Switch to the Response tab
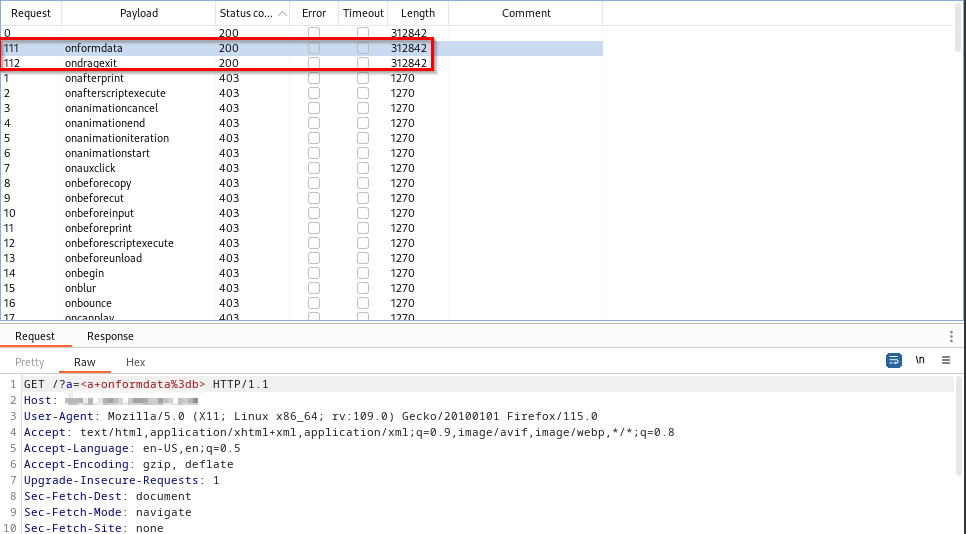The width and height of the screenshot is (966, 534). (110, 337)
